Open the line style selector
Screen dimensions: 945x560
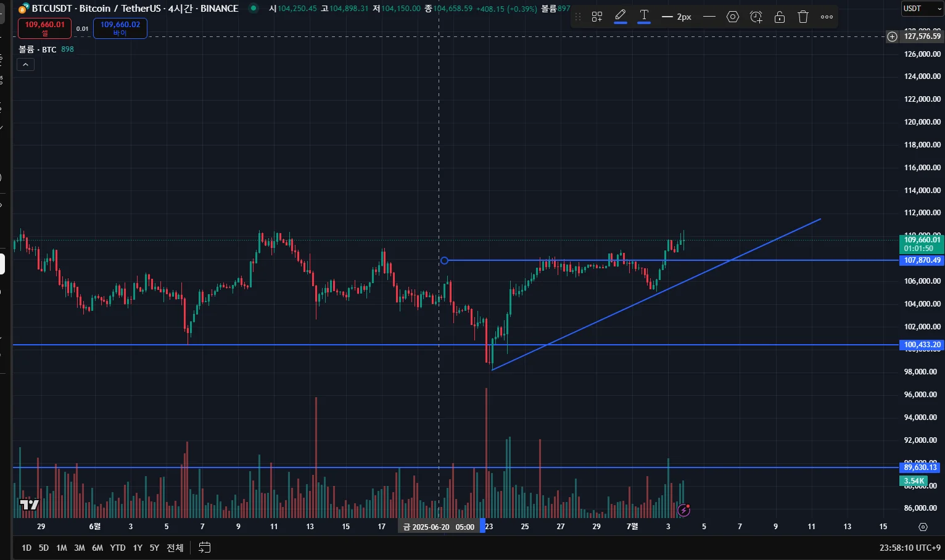coord(709,17)
